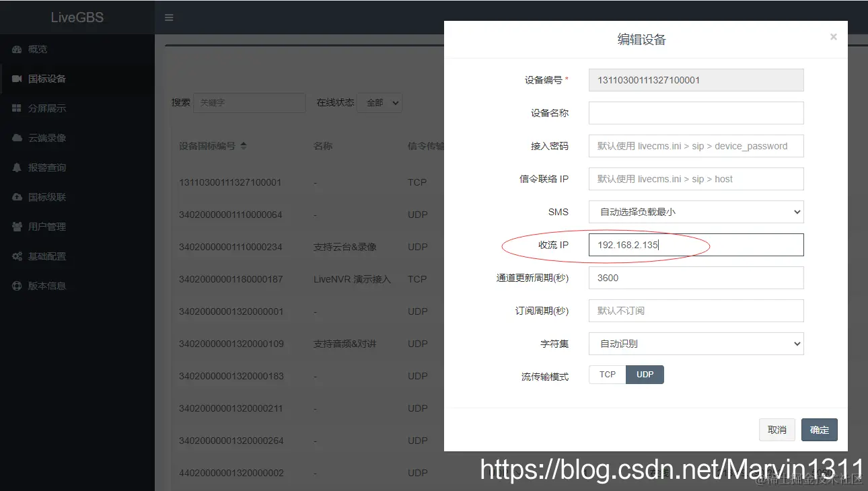This screenshot has width=868, height=491.
Task: Toggle the hamburger sidebar menu icon
Action: [x=169, y=17]
